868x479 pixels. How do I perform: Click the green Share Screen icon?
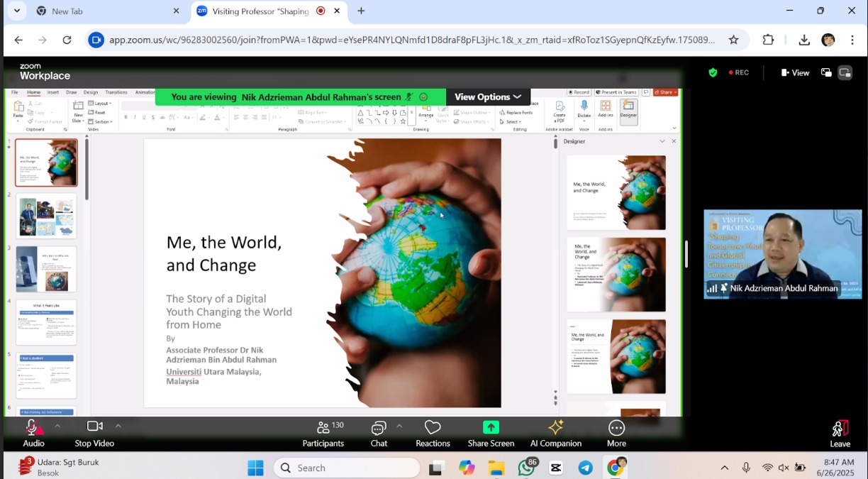491,427
